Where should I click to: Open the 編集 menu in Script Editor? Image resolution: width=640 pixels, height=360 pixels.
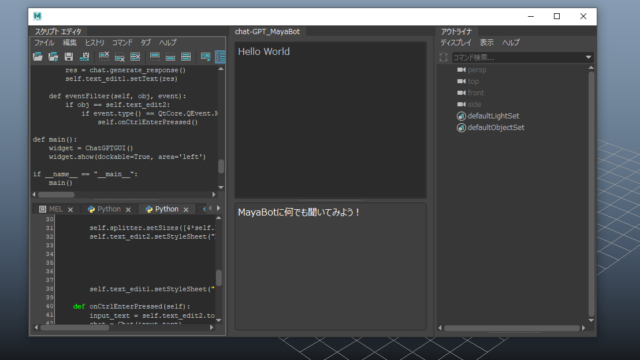[70, 42]
